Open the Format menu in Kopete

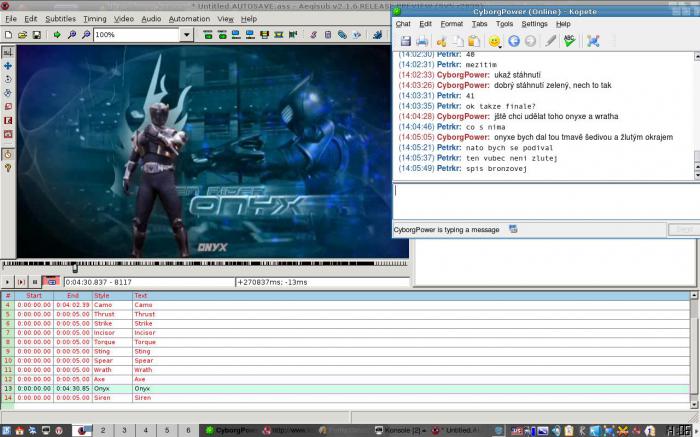[x=451, y=24]
